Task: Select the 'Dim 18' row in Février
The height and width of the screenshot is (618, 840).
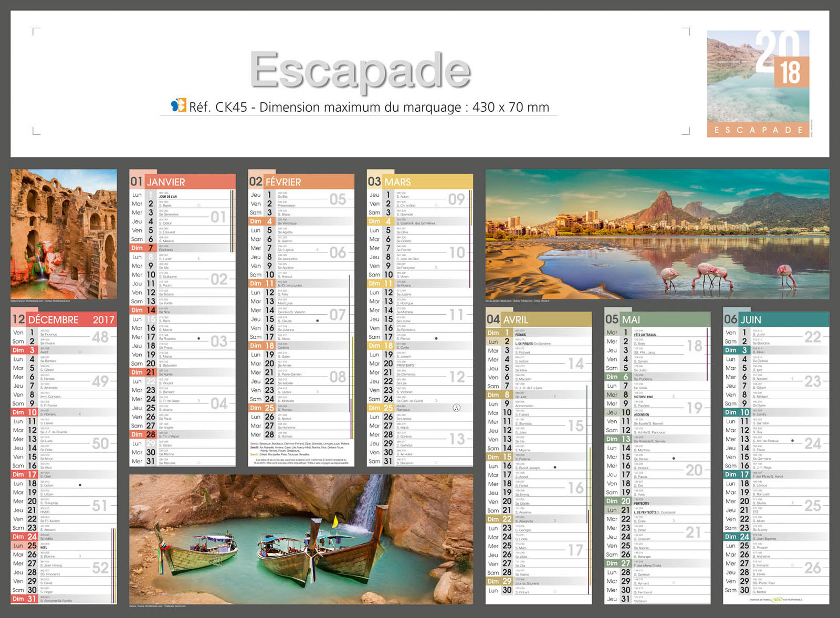Action: pyautogui.click(x=301, y=346)
